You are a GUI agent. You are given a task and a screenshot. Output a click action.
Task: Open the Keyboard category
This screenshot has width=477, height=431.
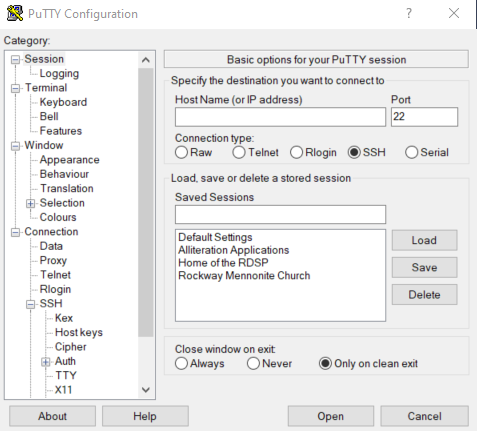coord(63,102)
